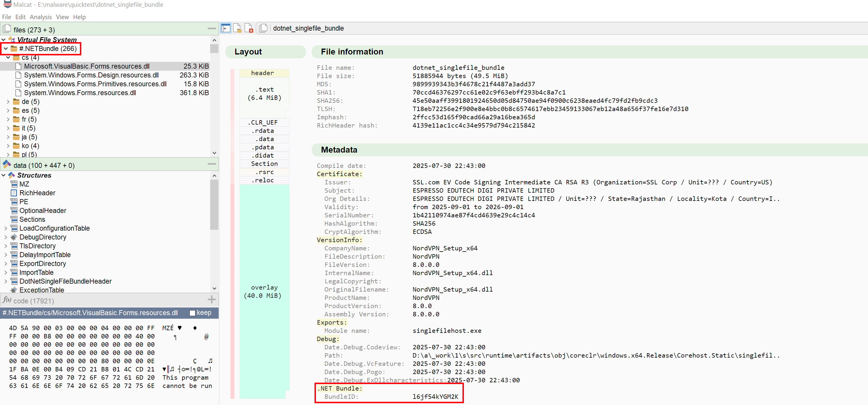The height and width of the screenshot is (405, 868).
Task: Click the ExceptionTable gear icon in Structures
Action: click(14, 290)
